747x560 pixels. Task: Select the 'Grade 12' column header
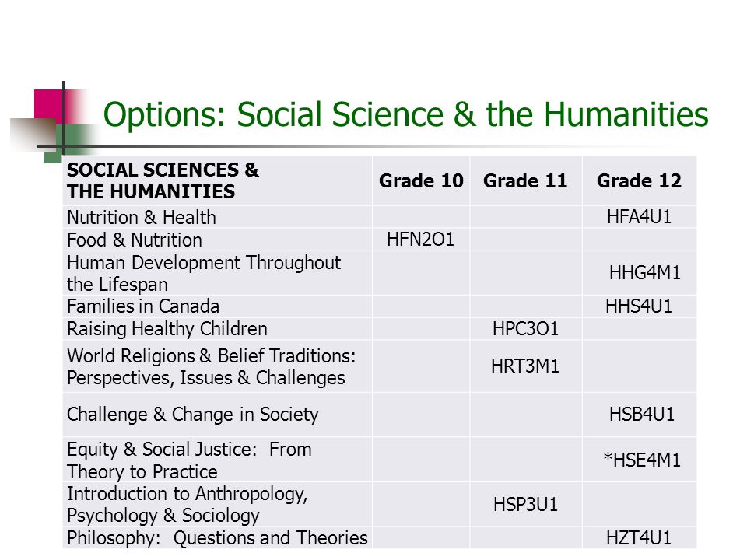pos(639,181)
